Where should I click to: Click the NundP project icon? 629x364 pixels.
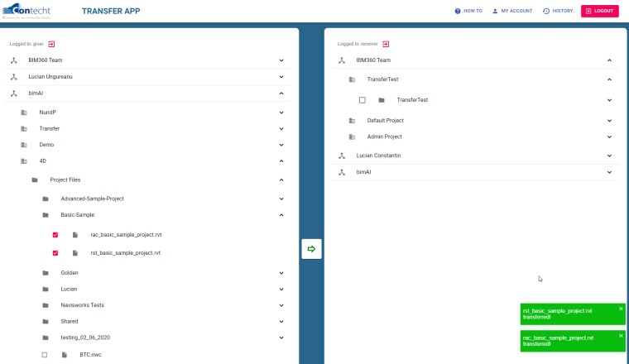click(x=24, y=113)
